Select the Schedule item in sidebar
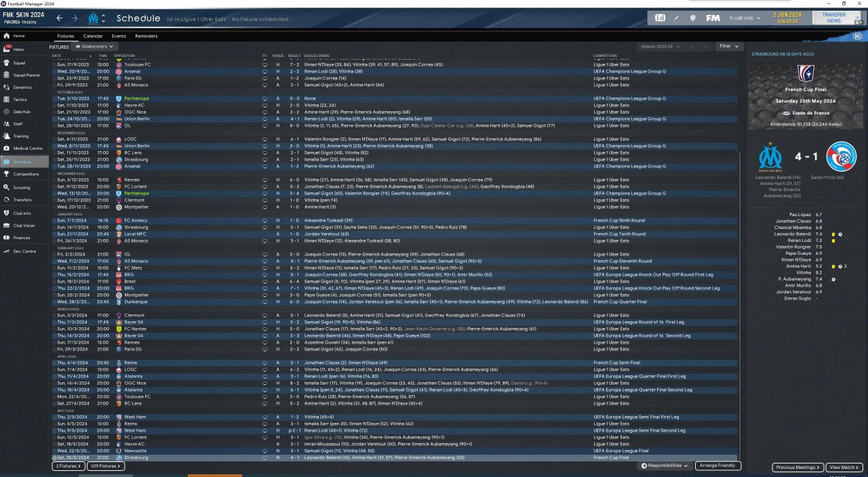 click(24, 162)
